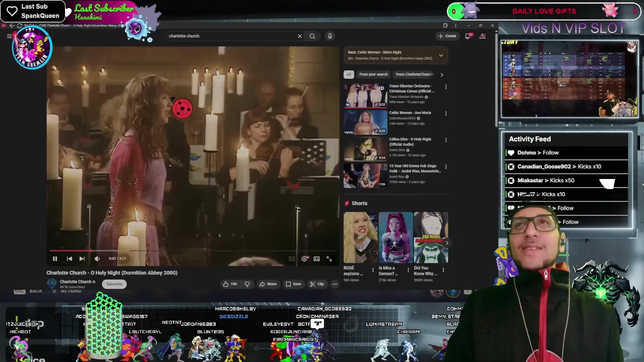Select the All filter chip
Viewport: 644px width, 362px height.
(349, 74)
